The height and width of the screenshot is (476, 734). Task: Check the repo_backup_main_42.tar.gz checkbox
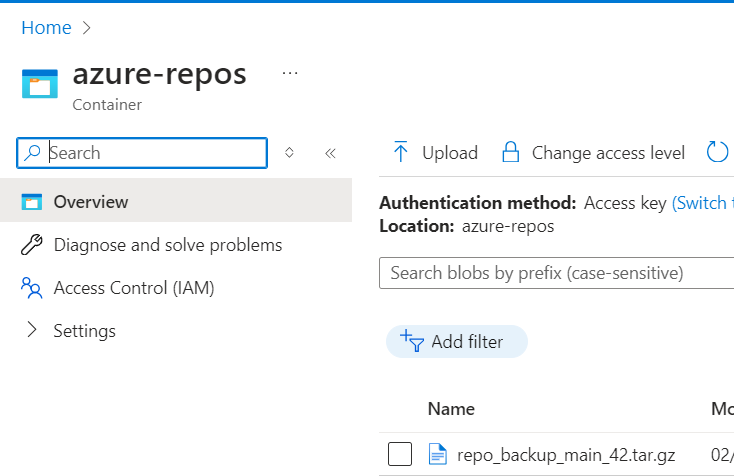pyautogui.click(x=400, y=454)
